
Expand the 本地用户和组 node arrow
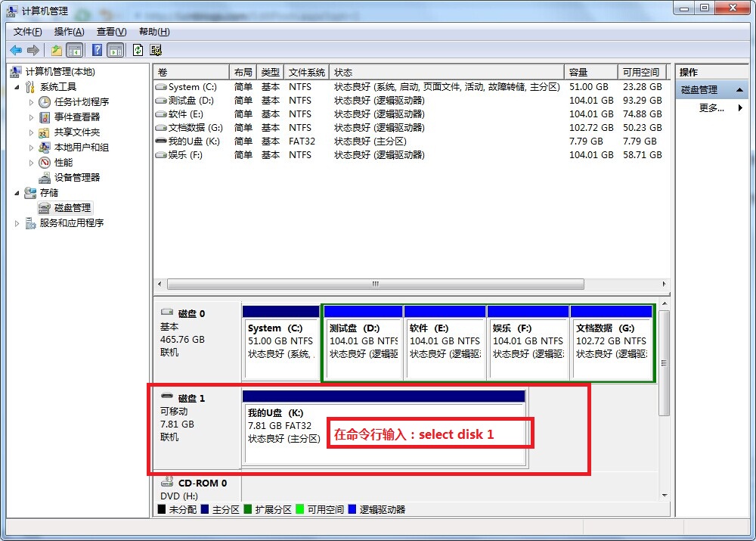coord(31,148)
